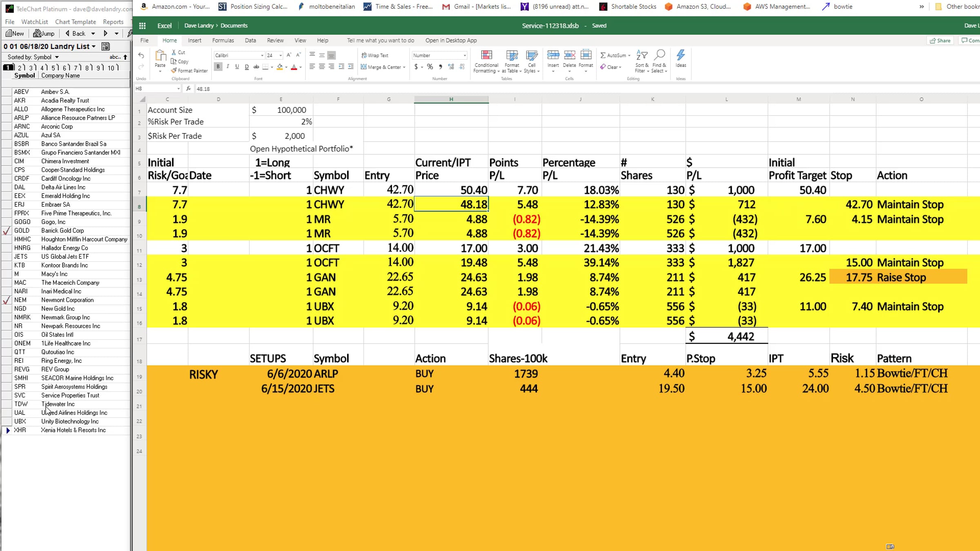The height and width of the screenshot is (551, 980).
Task: Click the Undo arrow in Excel ribbon
Action: tap(141, 56)
